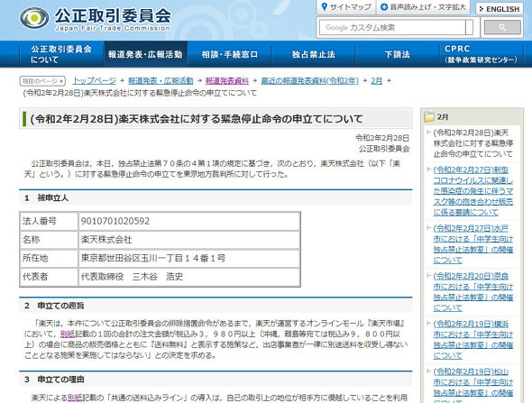This screenshot has width=532, height=403.
Task: Select sidebar 2月28日 楽天株式会社 current item
Action: pos(473,143)
